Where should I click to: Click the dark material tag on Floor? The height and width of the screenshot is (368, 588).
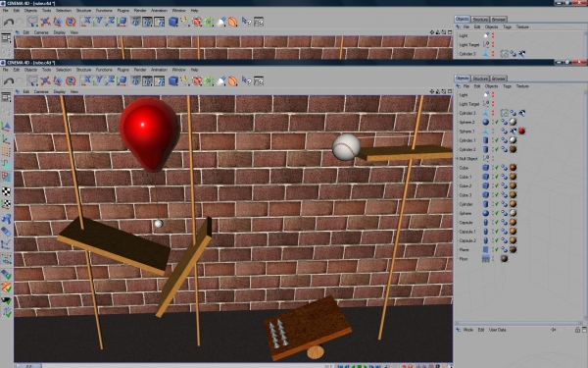pos(505,258)
